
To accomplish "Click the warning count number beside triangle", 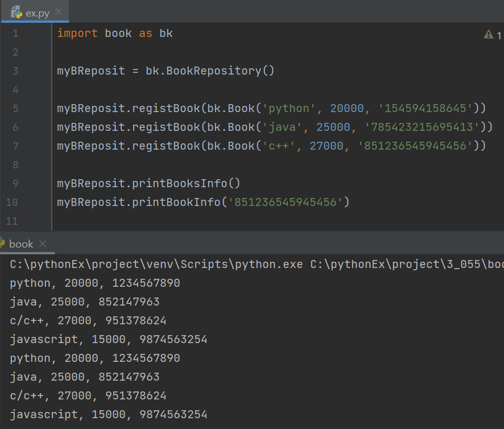I will pos(499,35).
